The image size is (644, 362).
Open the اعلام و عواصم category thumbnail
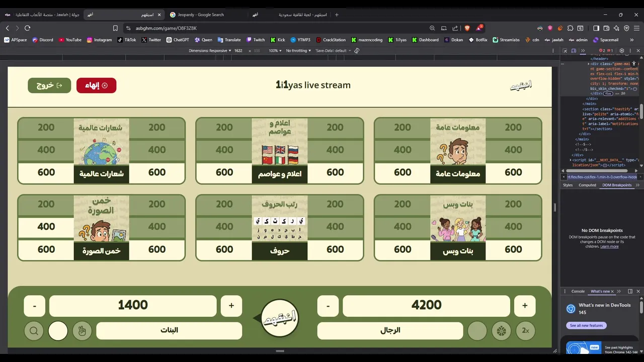click(x=279, y=151)
